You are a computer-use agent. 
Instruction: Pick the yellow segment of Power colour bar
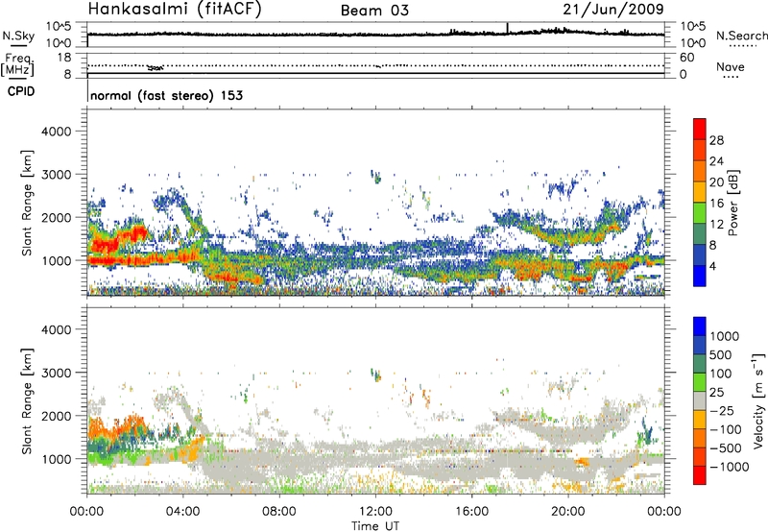point(700,192)
